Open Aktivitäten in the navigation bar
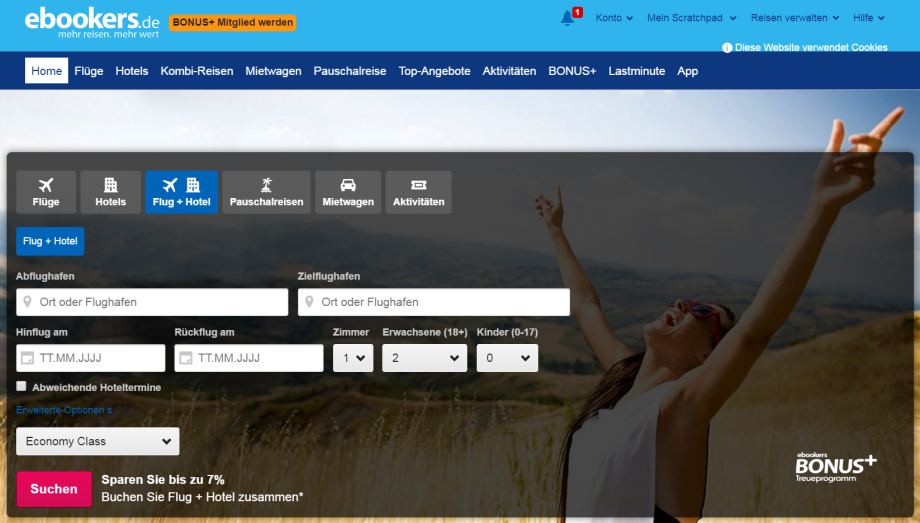Viewport: 920px width, 523px height. coord(509,71)
